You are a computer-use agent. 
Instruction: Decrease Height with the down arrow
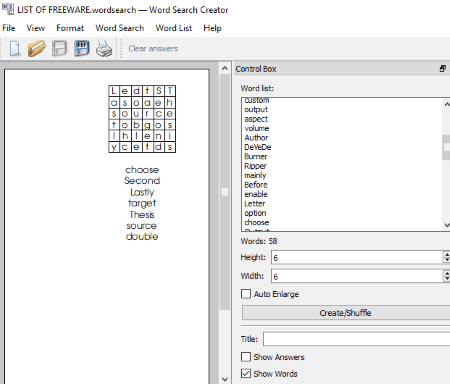[x=447, y=260]
